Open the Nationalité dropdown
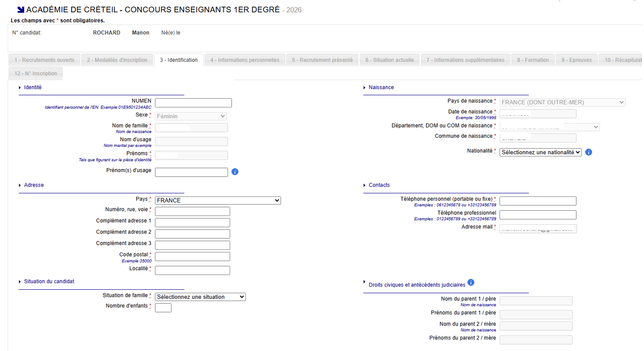The height and width of the screenshot is (351, 644). (x=540, y=152)
